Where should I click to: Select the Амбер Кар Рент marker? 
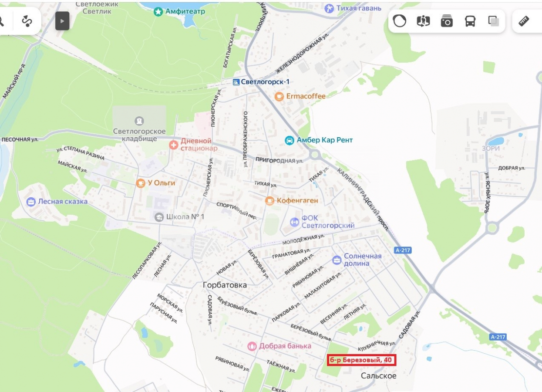pyautogui.click(x=290, y=140)
